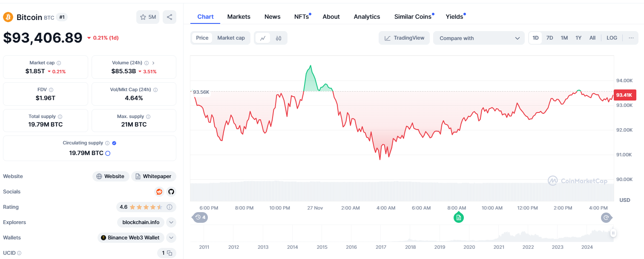Switch chart to Price view
This screenshot has height=259, width=644.
click(x=202, y=38)
